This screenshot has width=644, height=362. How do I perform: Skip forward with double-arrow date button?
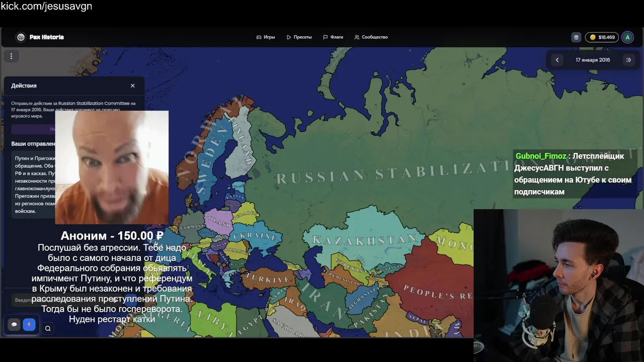point(628,60)
